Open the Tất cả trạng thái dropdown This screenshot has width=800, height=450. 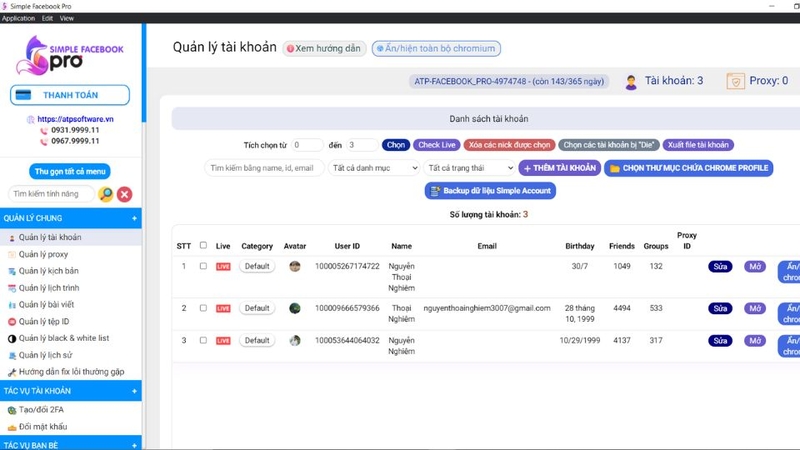coord(469,168)
